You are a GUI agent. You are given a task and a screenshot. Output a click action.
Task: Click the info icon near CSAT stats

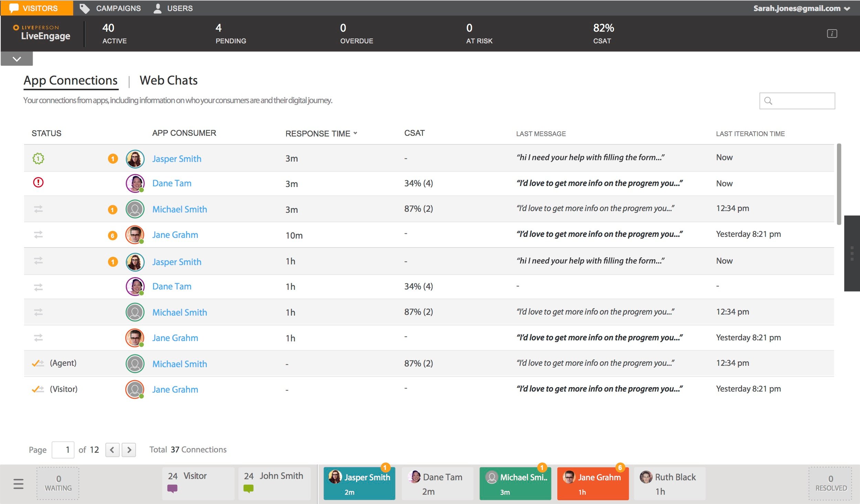831,33
